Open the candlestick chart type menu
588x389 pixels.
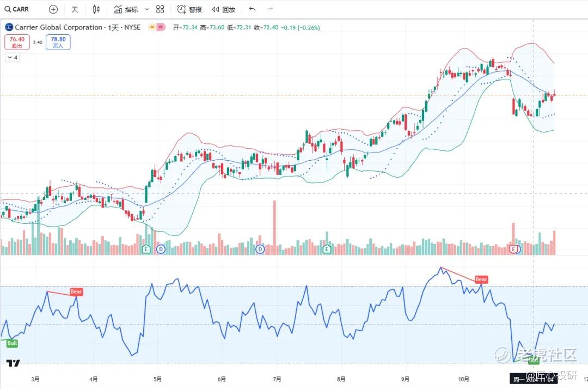tap(96, 9)
